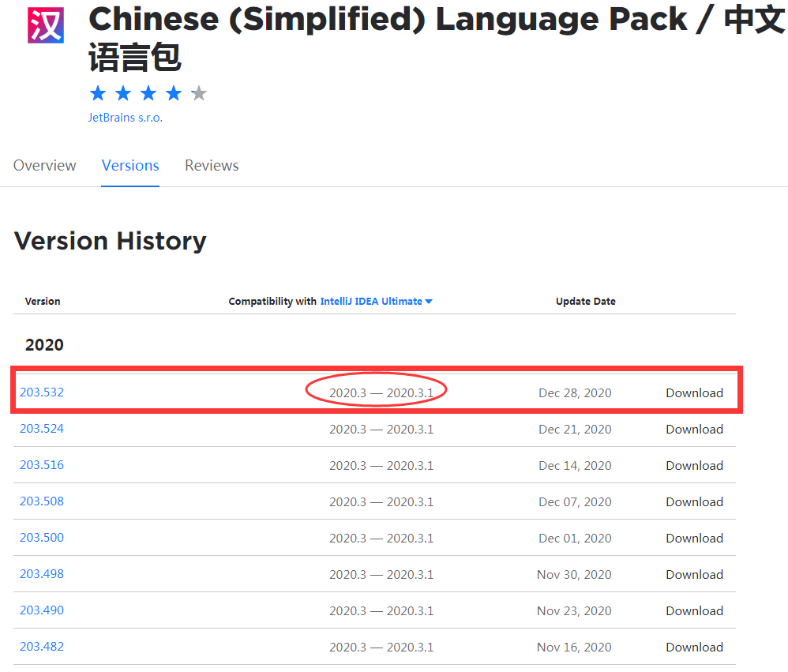Image resolution: width=788 pixels, height=672 pixels.
Task: Click compatibility range in the 203.500 row
Action: (x=381, y=539)
